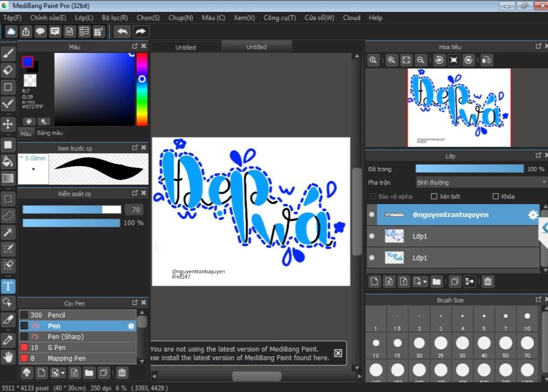Flip the view in Navigator
The width and height of the screenshot is (548, 392).
click(x=486, y=60)
